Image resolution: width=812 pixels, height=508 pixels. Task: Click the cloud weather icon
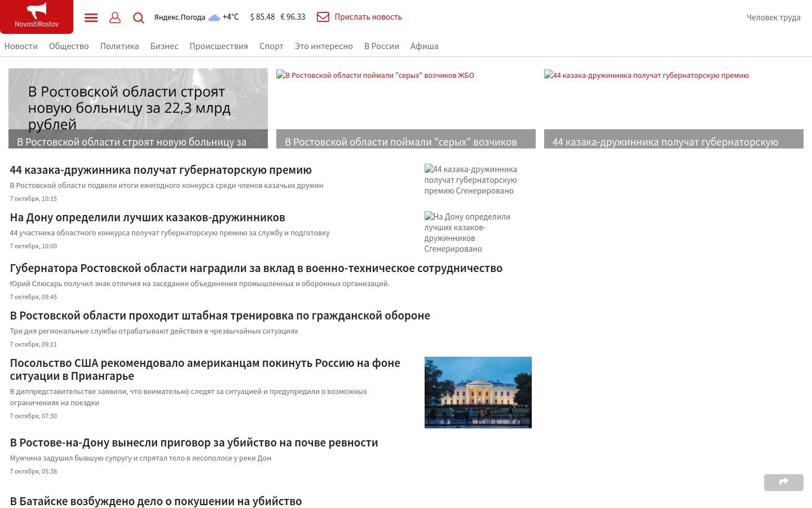[214, 17]
